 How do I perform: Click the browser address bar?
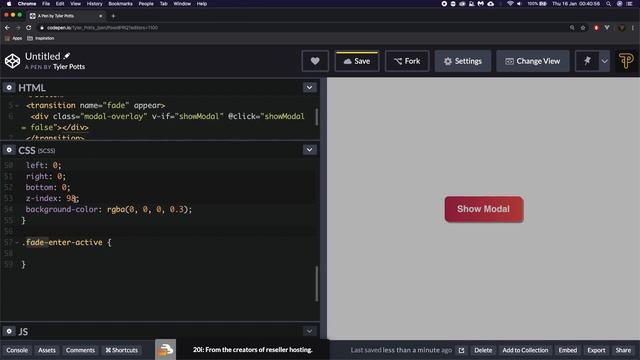[x=302, y=28]
